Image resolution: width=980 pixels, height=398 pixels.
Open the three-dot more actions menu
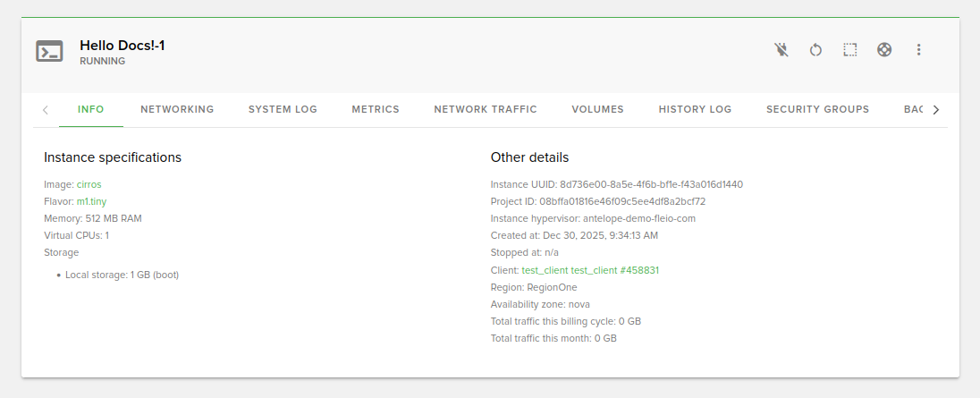(x=918, y=50)
